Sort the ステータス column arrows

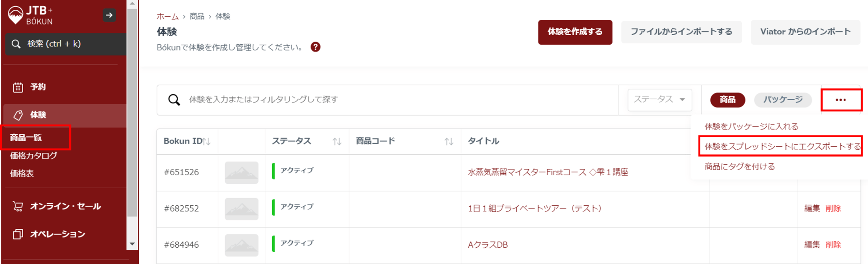coord(337,142)
